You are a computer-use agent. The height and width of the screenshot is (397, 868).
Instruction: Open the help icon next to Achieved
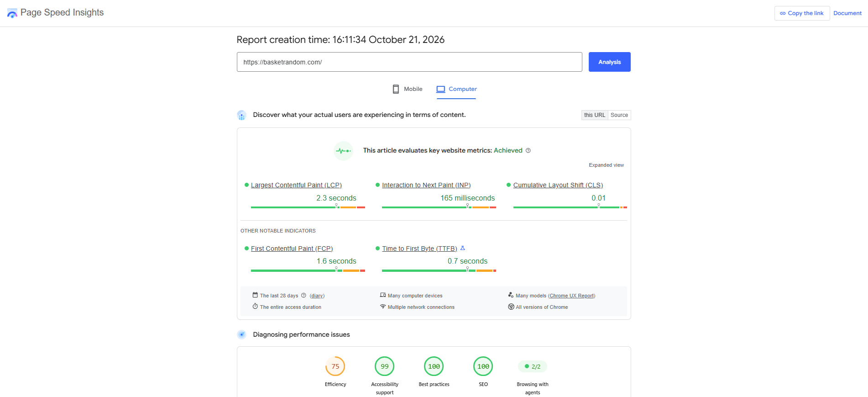pos(528,151)
